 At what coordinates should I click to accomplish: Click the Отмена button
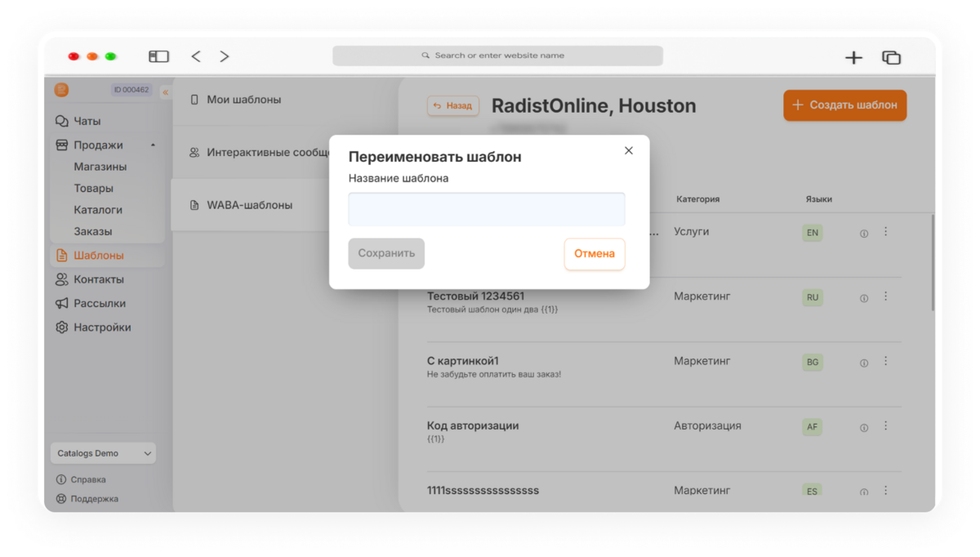tap(595, 253)
